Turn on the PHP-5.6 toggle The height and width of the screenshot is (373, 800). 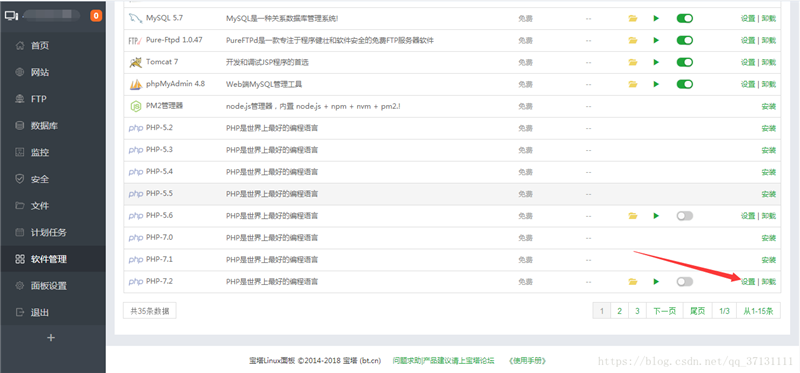685,216
